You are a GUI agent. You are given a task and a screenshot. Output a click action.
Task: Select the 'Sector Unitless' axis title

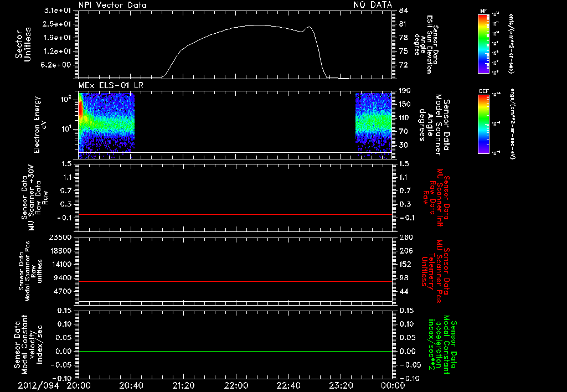(23, 44)
